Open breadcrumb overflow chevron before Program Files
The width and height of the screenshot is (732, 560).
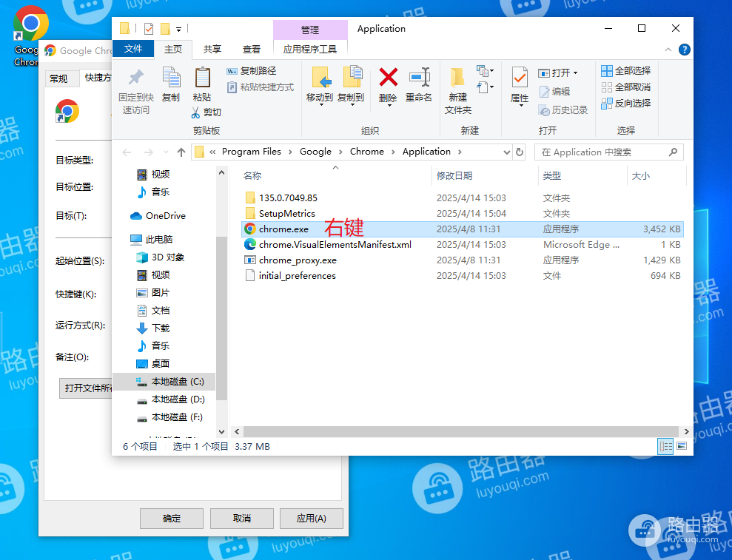click(212, 152)
